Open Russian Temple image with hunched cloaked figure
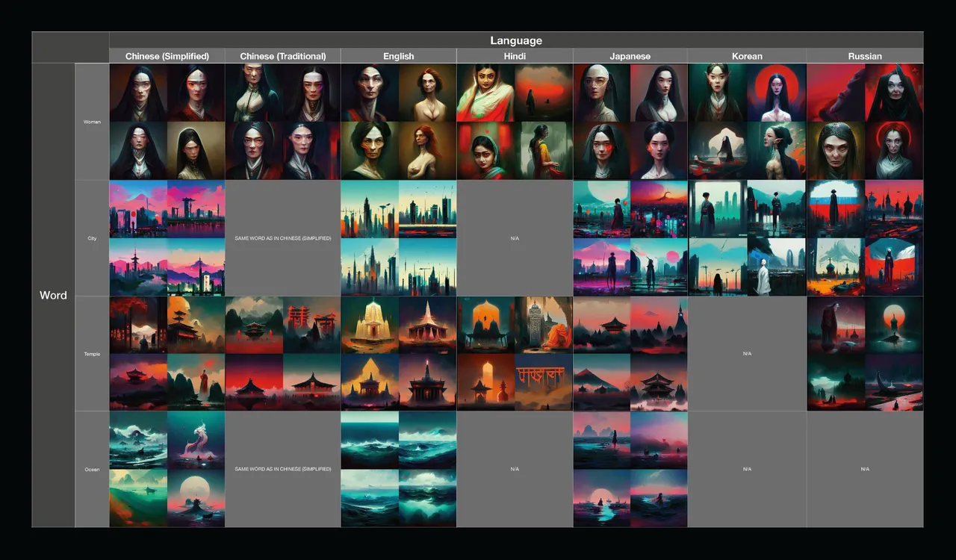 836,325
